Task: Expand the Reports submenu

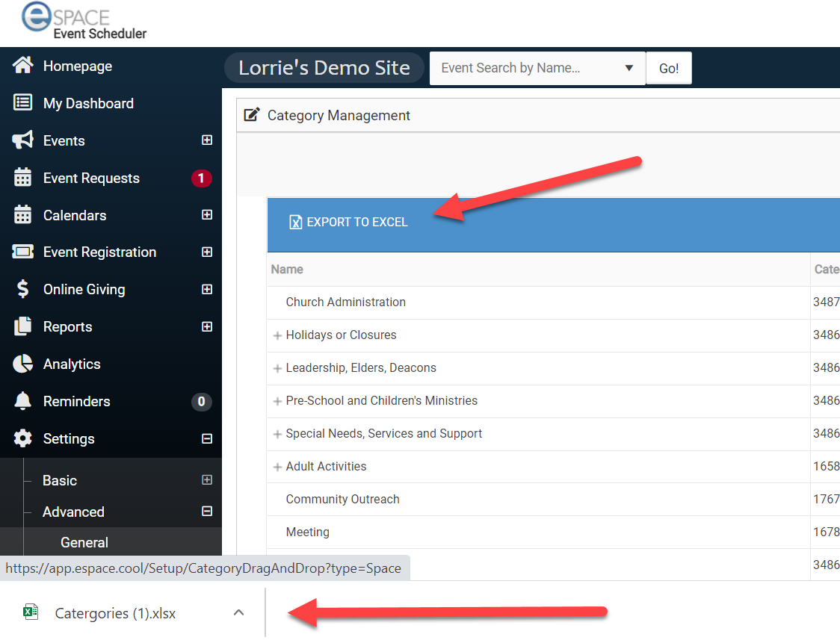Action: 207,326
